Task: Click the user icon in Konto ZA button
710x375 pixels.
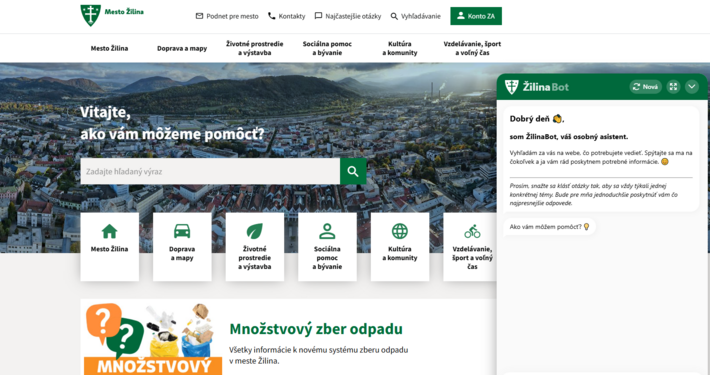Action: 461,16
